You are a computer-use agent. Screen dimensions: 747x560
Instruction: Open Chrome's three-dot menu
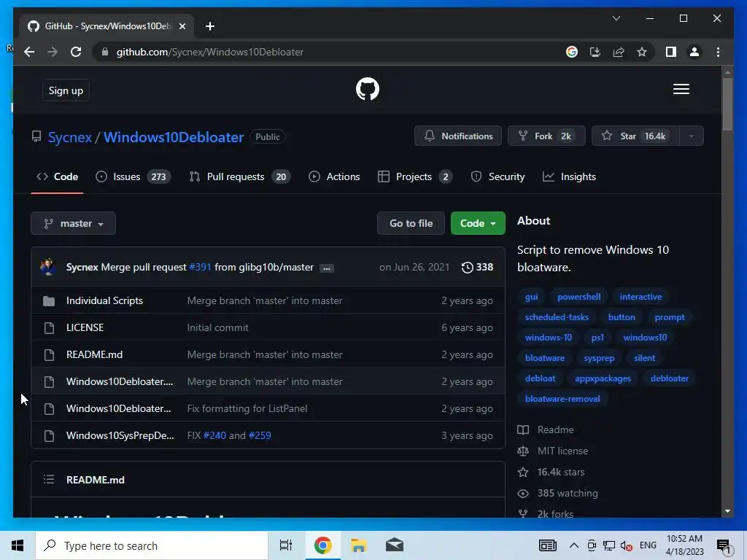(718, 52)
